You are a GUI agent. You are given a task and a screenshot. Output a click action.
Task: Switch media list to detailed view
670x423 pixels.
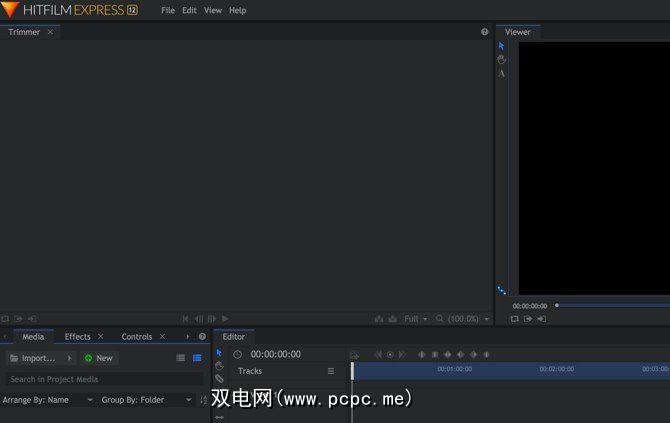tap(197, 358)
